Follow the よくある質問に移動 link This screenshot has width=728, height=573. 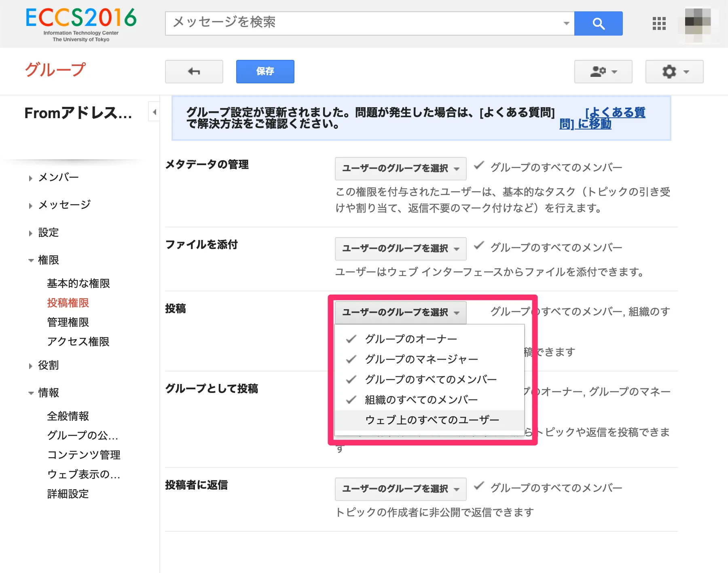[x=602, y=118]
